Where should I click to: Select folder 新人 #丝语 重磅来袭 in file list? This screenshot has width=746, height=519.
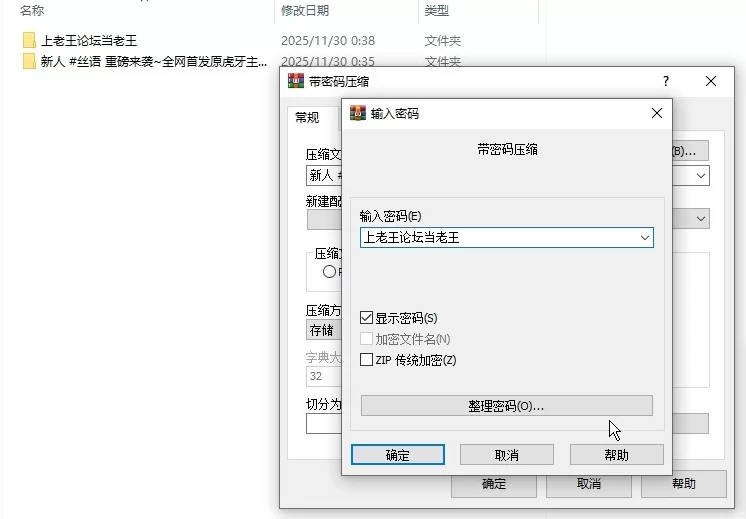[x=154, y=61]
